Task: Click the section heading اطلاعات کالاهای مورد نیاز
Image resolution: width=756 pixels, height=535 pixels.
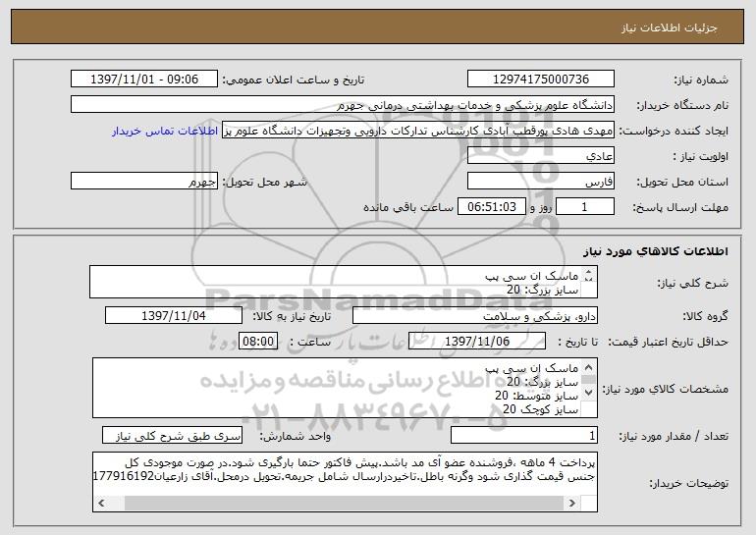Action: (x=656, y=251)
